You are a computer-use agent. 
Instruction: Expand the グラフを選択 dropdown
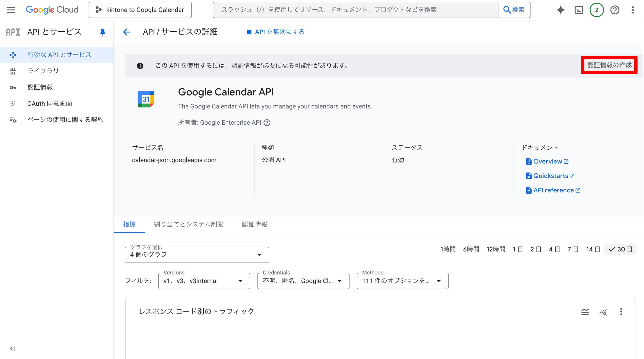[197, 255]
